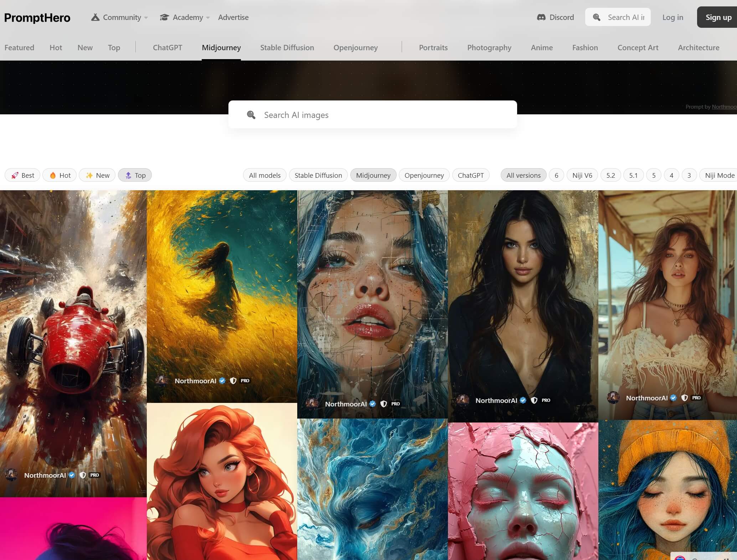The height and width of the screenshot is (560, 737).
Task: Open the Portraits category tab
Action: tap(433, 47)
